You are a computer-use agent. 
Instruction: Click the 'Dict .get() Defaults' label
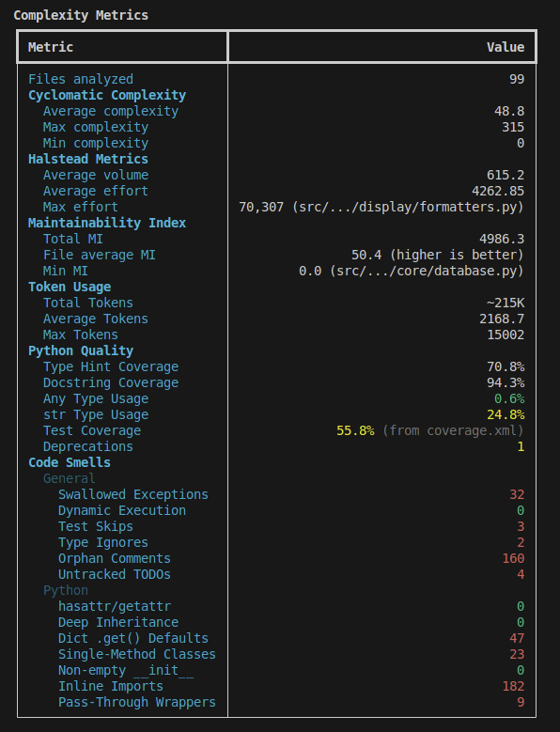pos(133,638)
